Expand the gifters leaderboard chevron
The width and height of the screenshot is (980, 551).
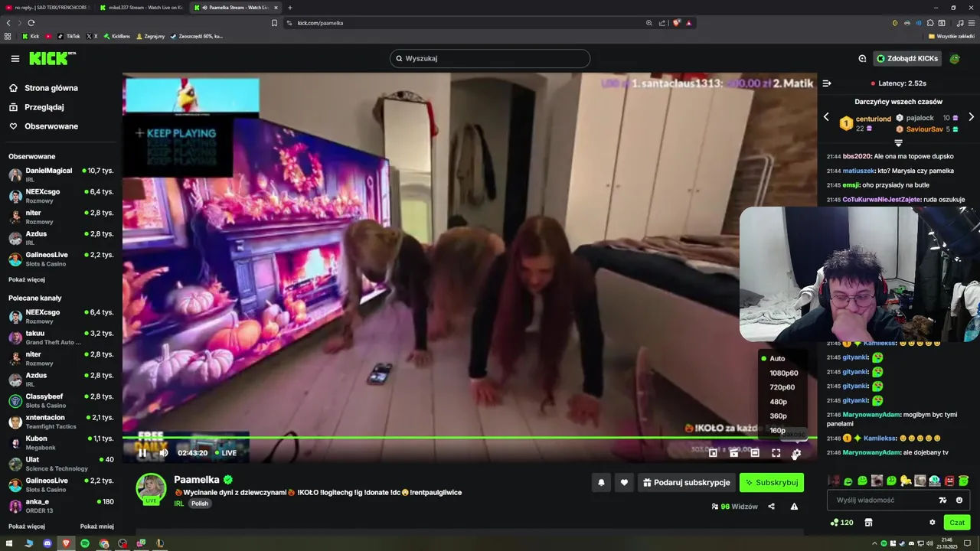coord(899,143)
